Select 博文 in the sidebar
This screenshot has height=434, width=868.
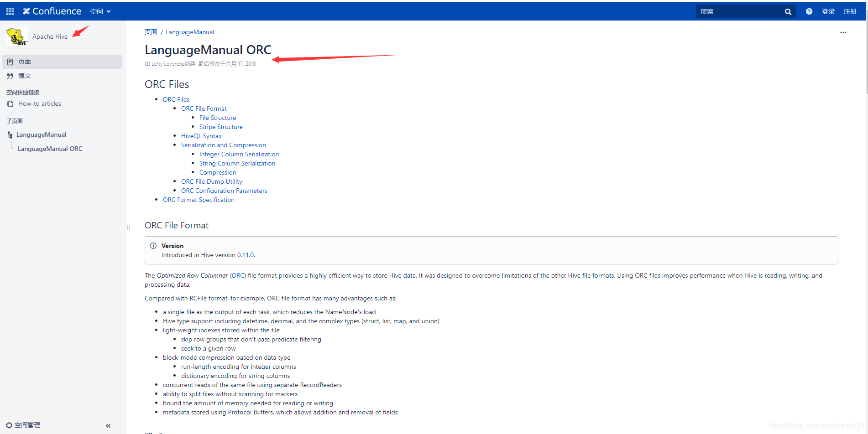[x=25, y=76]
